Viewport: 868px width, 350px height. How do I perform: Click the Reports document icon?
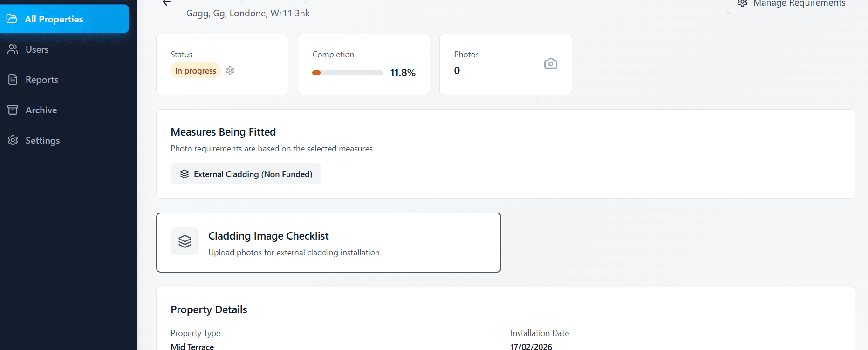point(13,80)
